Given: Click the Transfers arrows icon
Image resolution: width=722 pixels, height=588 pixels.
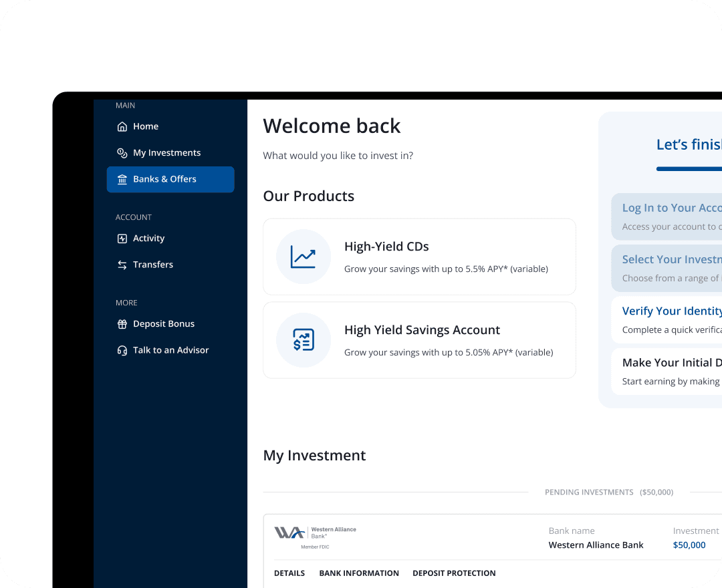Looking at the screenshot, I should (x=122, y=265).
